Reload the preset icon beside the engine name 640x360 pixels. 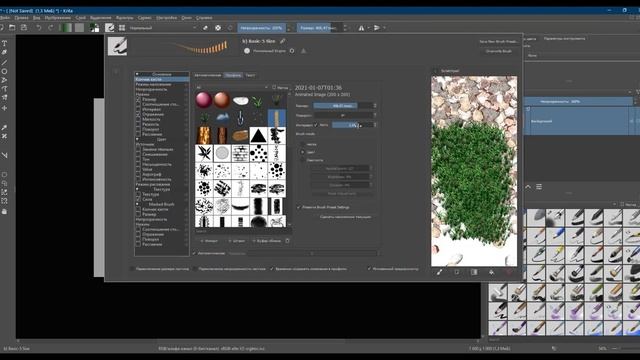click(292, 51)
